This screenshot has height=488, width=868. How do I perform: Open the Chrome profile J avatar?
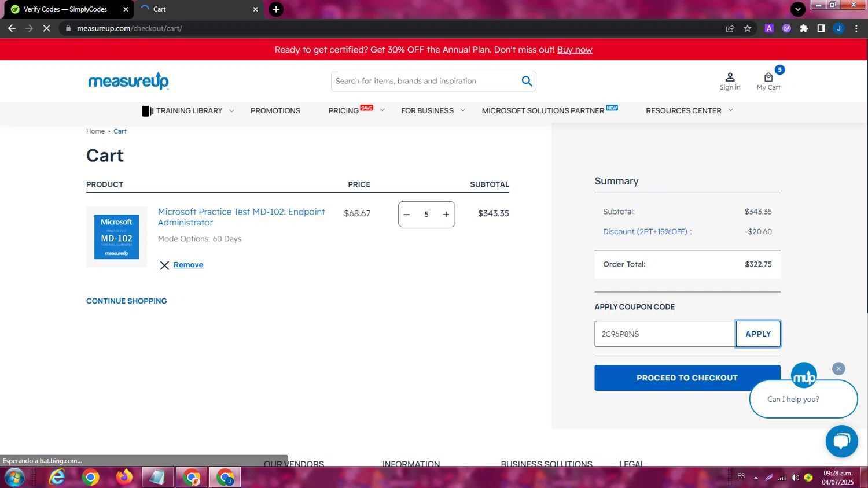[838, 28]
